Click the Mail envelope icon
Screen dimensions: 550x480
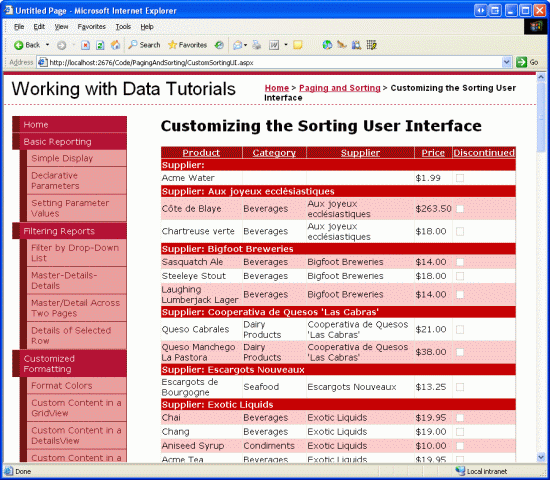click(237, 45)
